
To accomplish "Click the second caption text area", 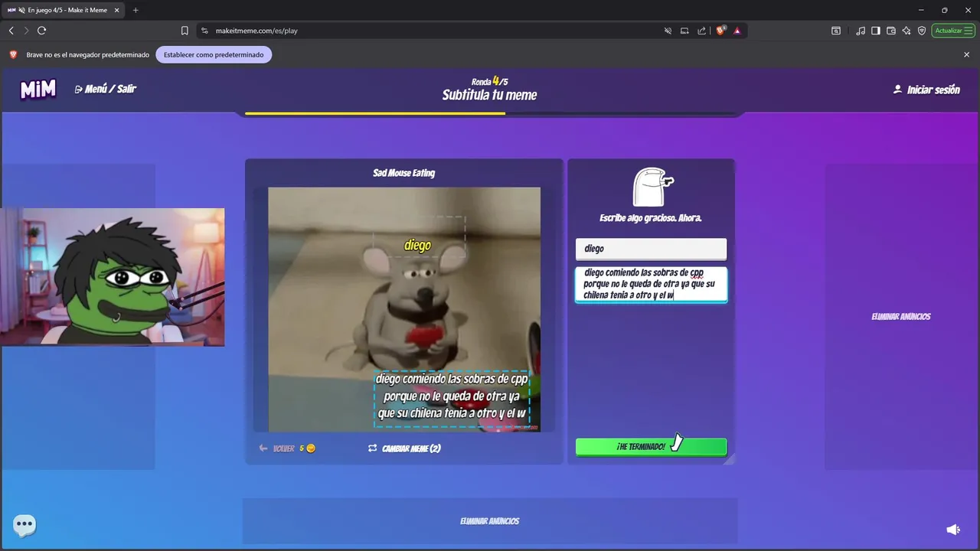I will [651, 284].
